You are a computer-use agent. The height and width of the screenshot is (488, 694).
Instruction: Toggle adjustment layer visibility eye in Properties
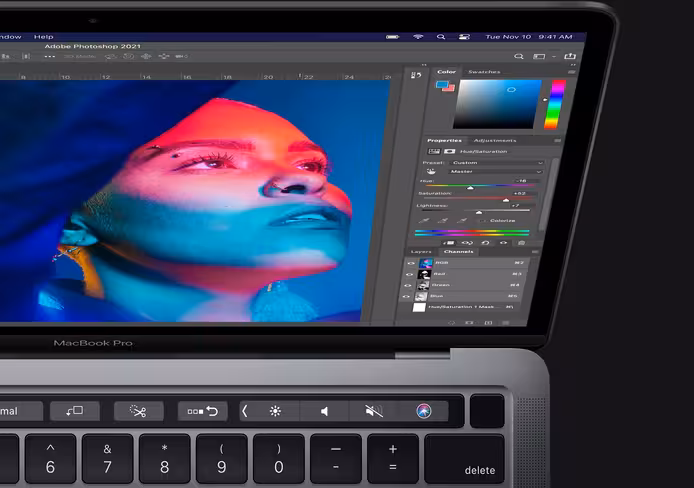click(503, 242)
